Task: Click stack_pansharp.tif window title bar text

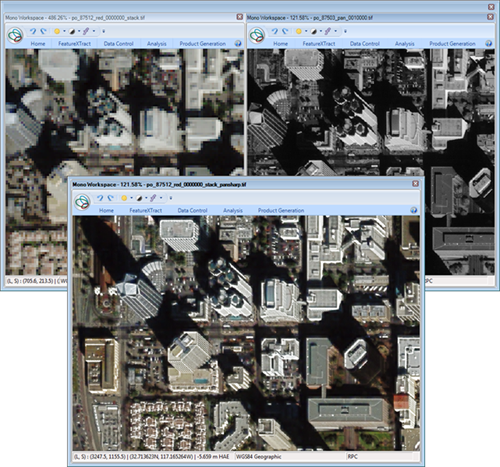Action: (159, 184)
